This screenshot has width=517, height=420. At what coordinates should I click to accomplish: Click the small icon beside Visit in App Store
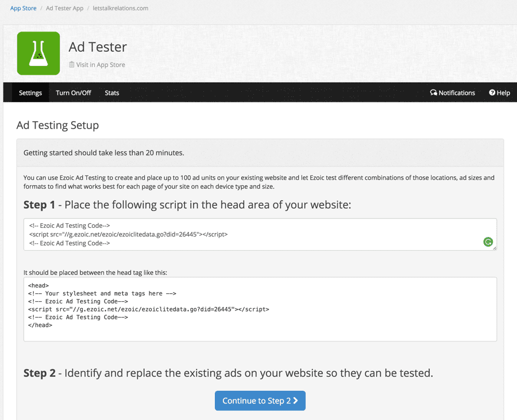pos(72,65)
